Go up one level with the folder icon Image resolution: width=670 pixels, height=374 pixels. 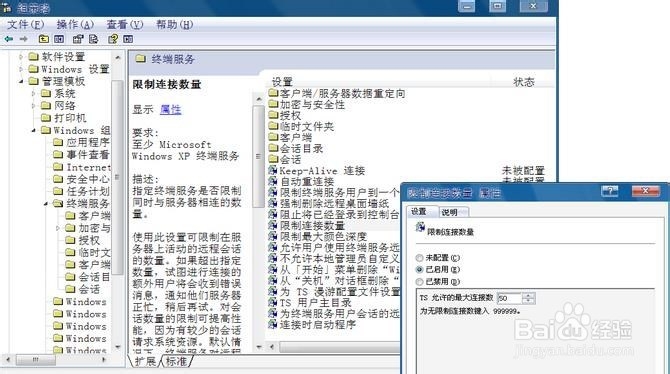click(44, 39)
